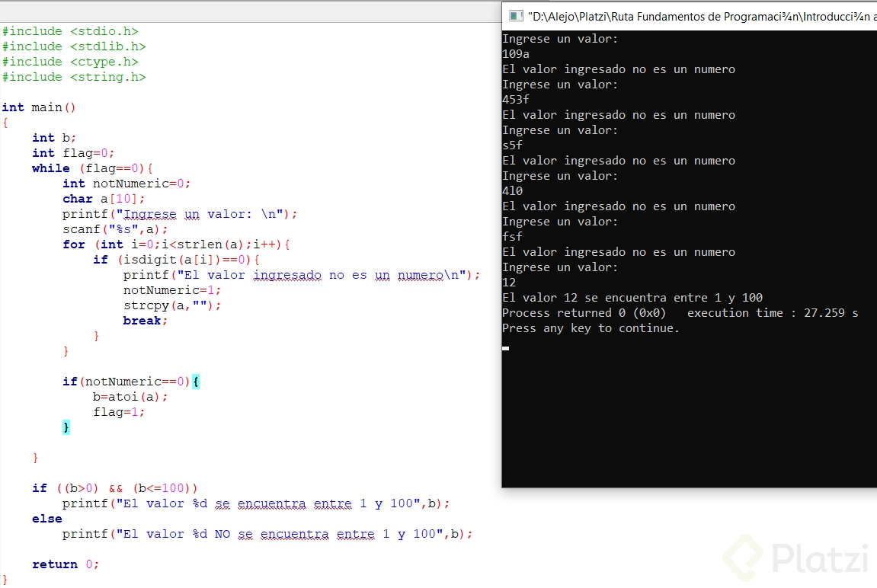Click the 'scanf("%s",a);' line

114,229
